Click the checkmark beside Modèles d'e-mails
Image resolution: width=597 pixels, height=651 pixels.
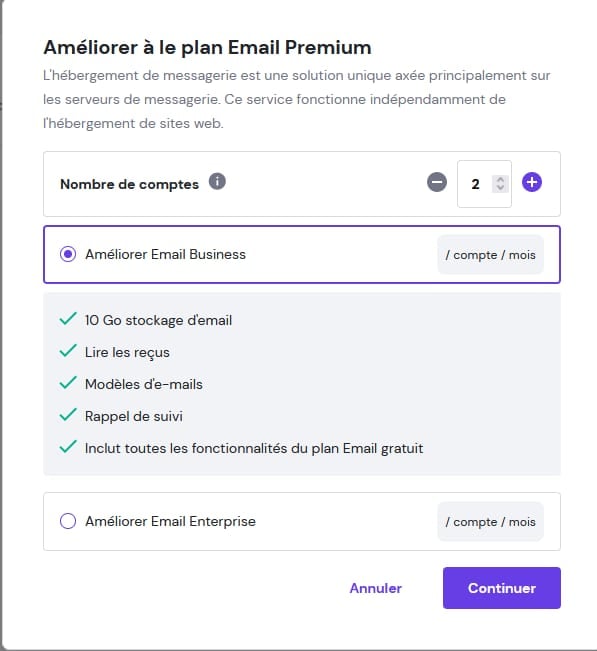(68, 383)
